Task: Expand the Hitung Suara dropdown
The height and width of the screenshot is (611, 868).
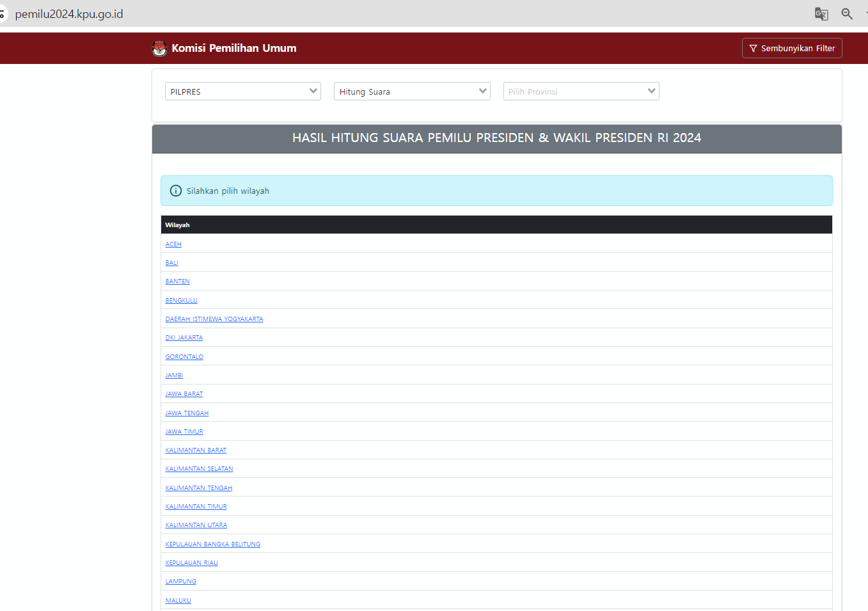Action: [x=412, y=91]
